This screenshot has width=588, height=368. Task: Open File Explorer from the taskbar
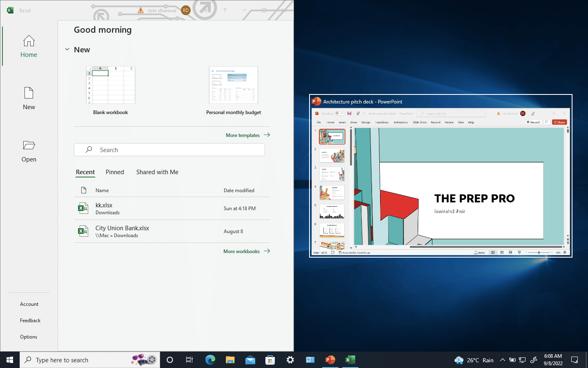[x=230, y=360]
